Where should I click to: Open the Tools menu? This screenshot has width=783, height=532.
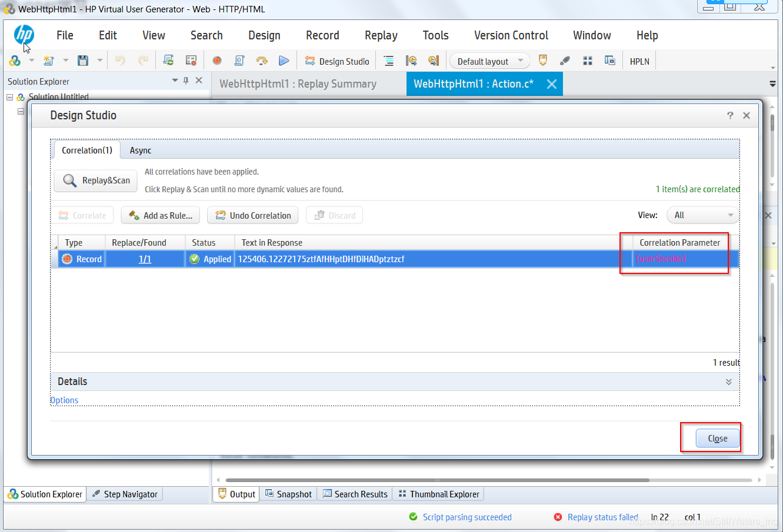point(435,35)
